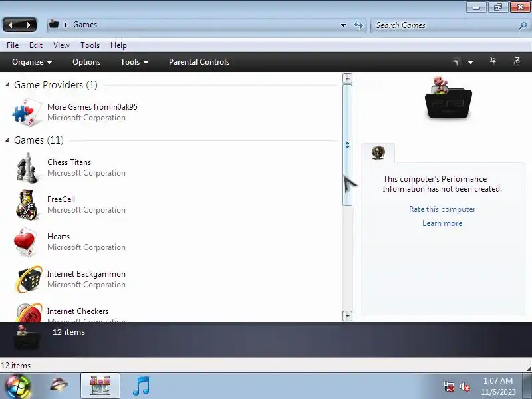This screenshot has height=399, width=532.
Task: Select the FreeCell king card icon
Action: tap(27, 205)
